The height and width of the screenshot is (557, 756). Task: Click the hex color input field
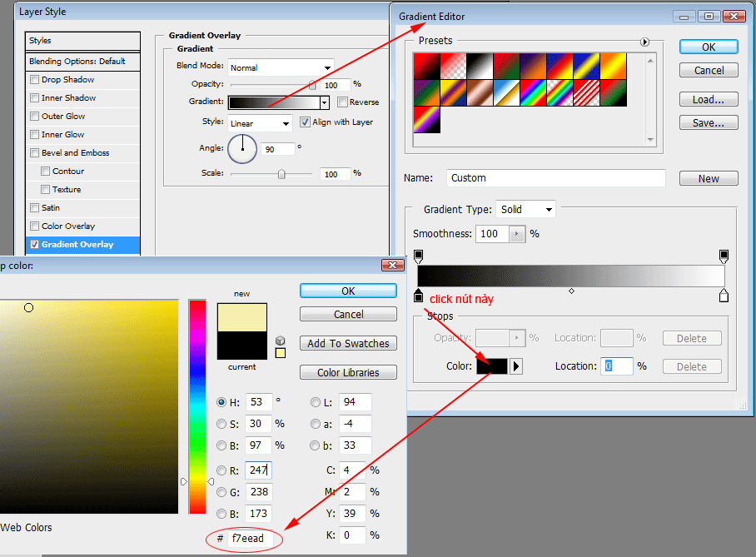pyautogui.click(x=250, y=538)
